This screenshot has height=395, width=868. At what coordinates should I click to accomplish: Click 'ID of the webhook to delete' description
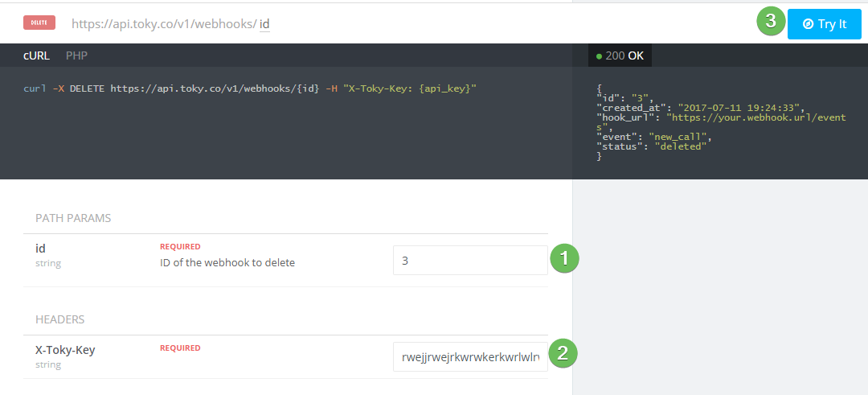[x=227, y=262]
